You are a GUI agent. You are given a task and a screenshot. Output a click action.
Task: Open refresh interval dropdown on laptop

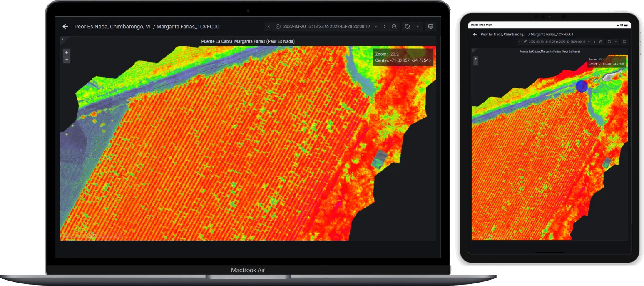click(x=418, y=26)
